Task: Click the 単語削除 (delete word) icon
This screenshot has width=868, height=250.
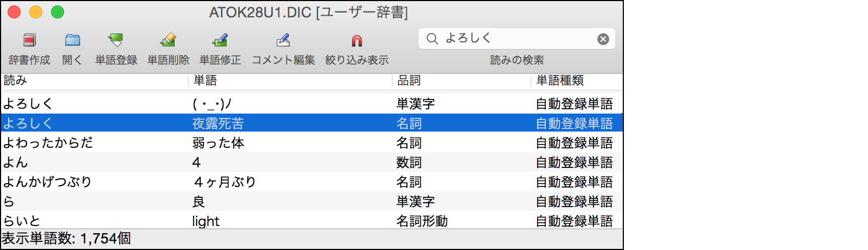Action: tap(168, 40)
